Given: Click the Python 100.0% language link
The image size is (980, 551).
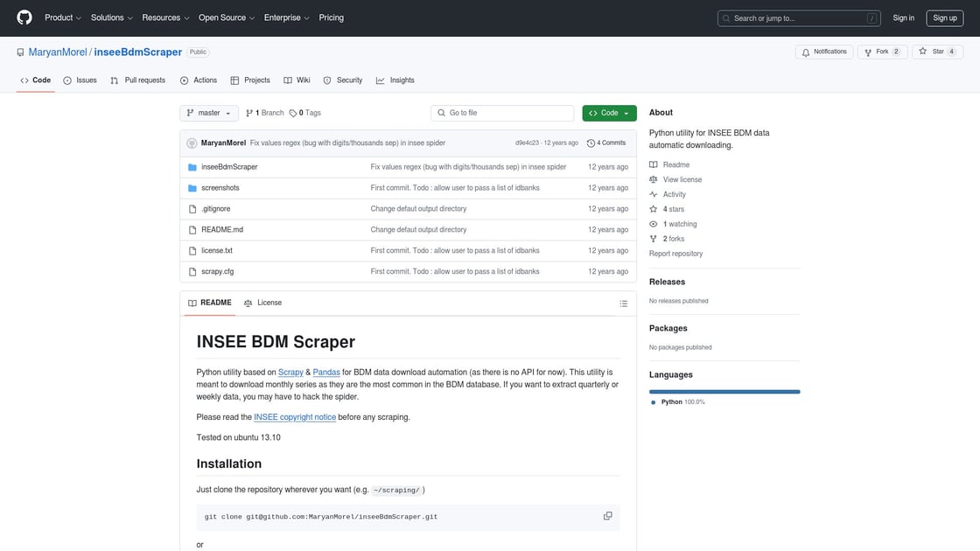Looking at the screenshot, I should [x=679, y=401].
